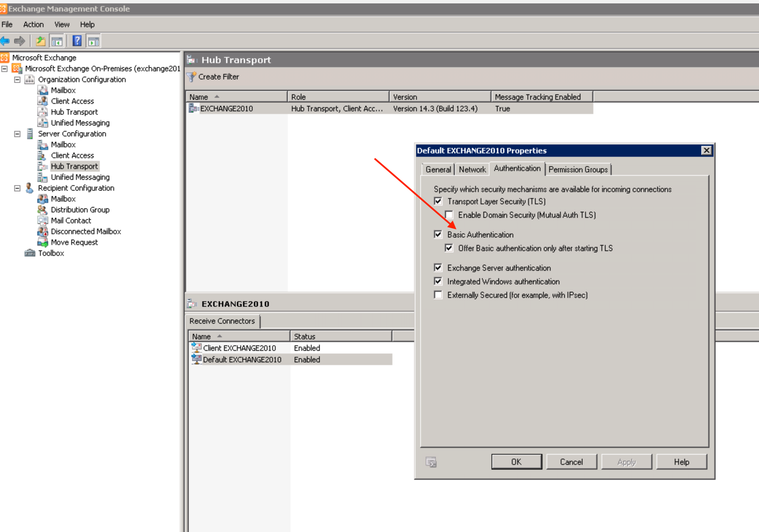Select the EXCHANGE2010 server row icon
Image resolution: width=759 pixels, height=532 pixels.
(194, 109)
